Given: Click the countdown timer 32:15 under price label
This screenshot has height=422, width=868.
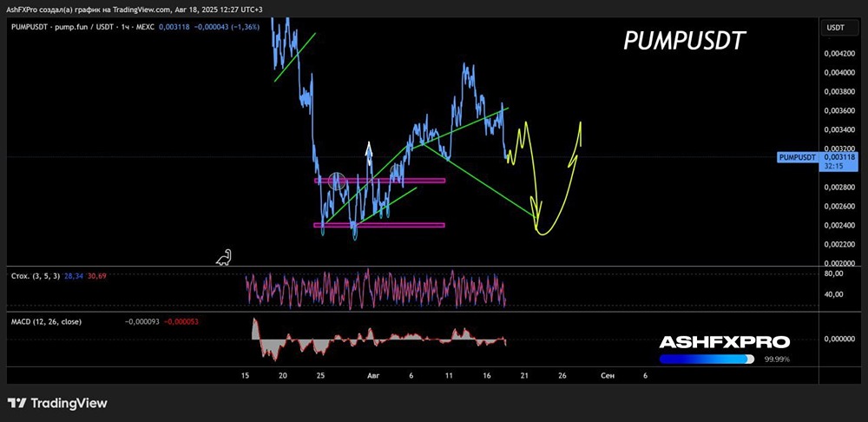Looking at the screenshot, I should (x=832, y=166).
